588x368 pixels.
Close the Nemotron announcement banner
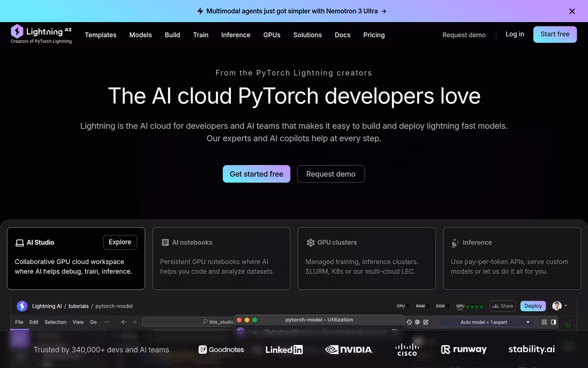click(572, 11)
